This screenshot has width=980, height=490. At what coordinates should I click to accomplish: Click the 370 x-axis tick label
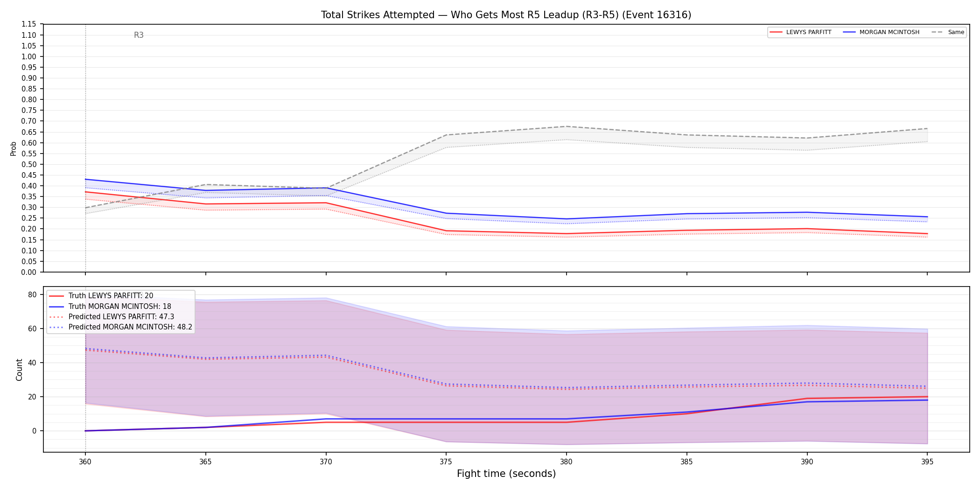pos(326,462)
